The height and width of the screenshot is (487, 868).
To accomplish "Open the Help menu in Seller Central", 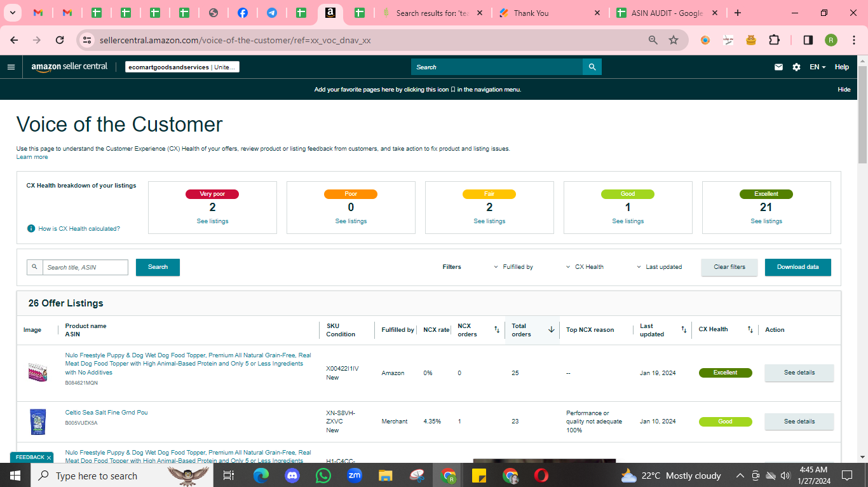I will 841,67.
